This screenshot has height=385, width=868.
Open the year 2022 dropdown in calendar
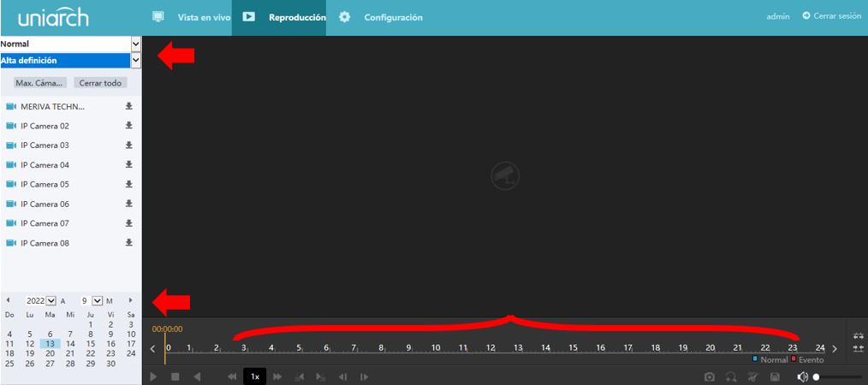[x=51, y=301]
